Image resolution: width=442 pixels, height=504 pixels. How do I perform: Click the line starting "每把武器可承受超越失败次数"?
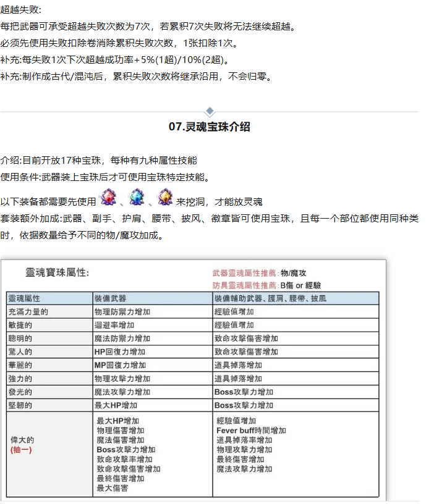148,27
